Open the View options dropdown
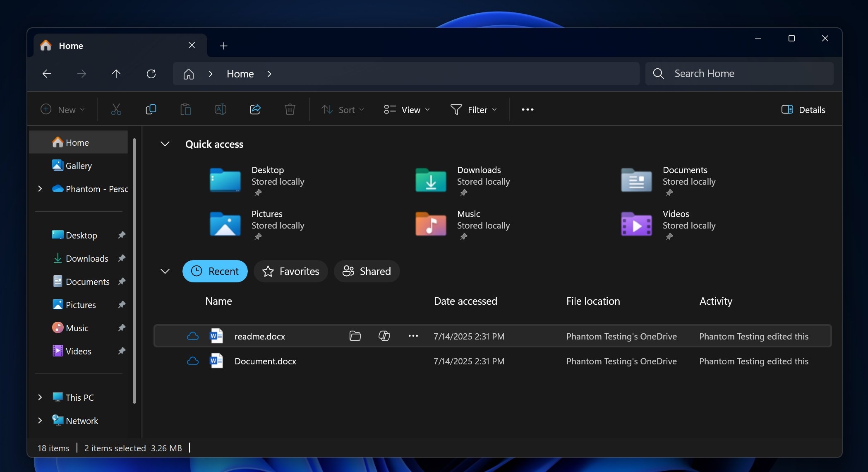The image size is (868, 472). [x=406, y=109]
